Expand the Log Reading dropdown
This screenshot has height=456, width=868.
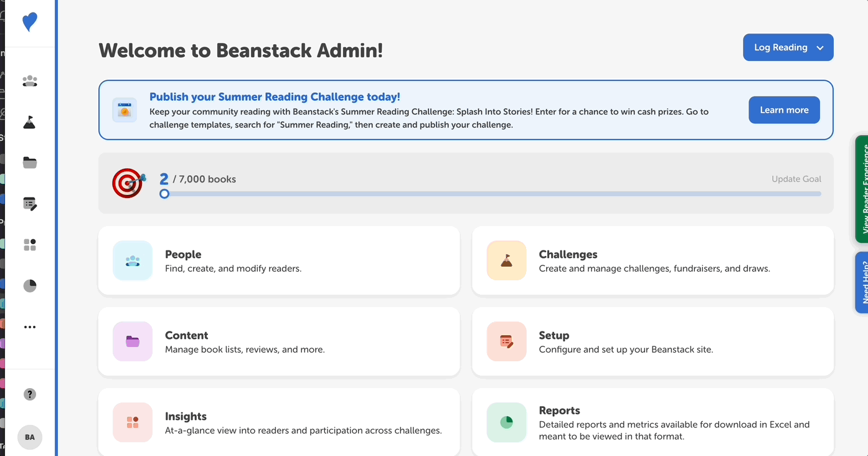(788, 47)
